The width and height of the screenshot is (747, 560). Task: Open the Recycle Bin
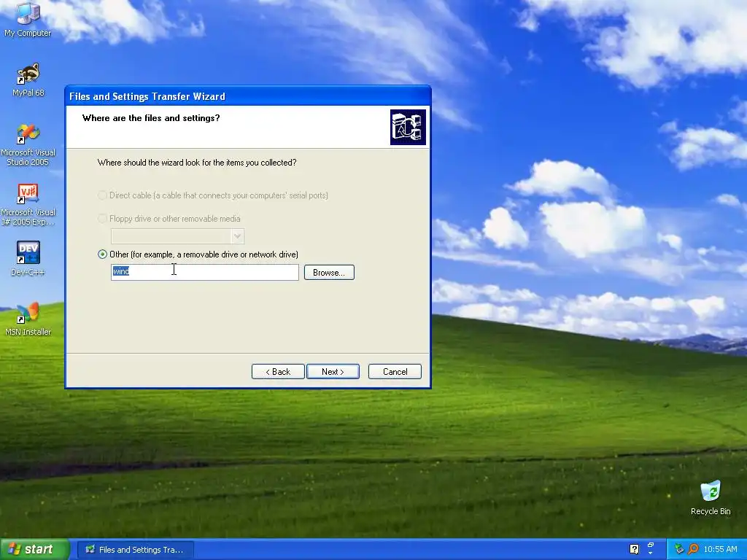click(x=711, y=497)
